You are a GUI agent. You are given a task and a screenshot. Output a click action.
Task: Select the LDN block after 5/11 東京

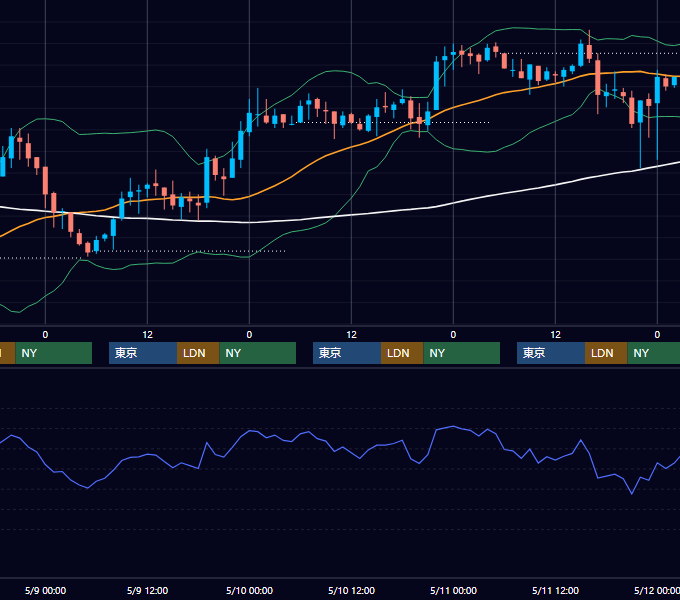[x=606, y=353]
